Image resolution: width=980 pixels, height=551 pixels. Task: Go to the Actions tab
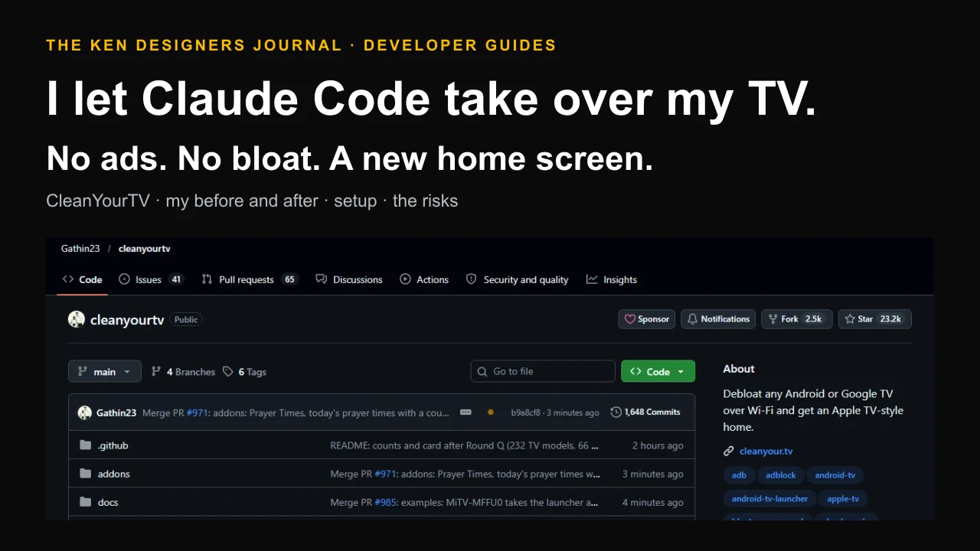424,279
